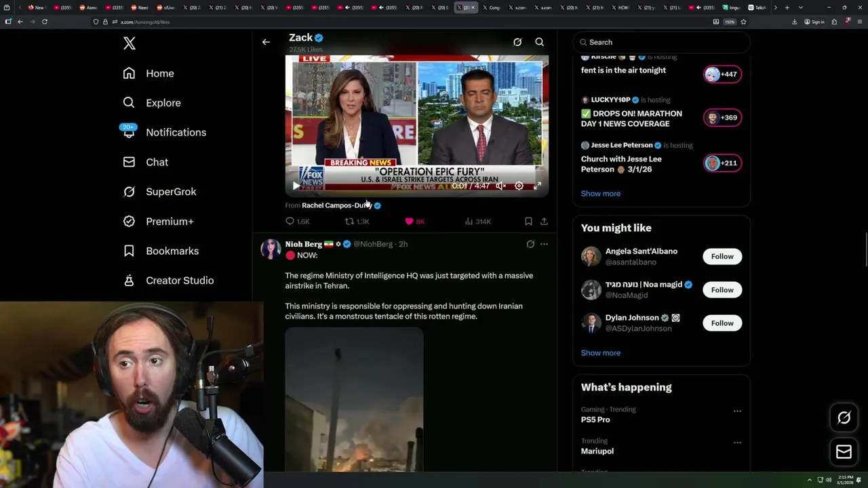
Task: Bookmark the Fox News video post
Action: coord(528,222)
